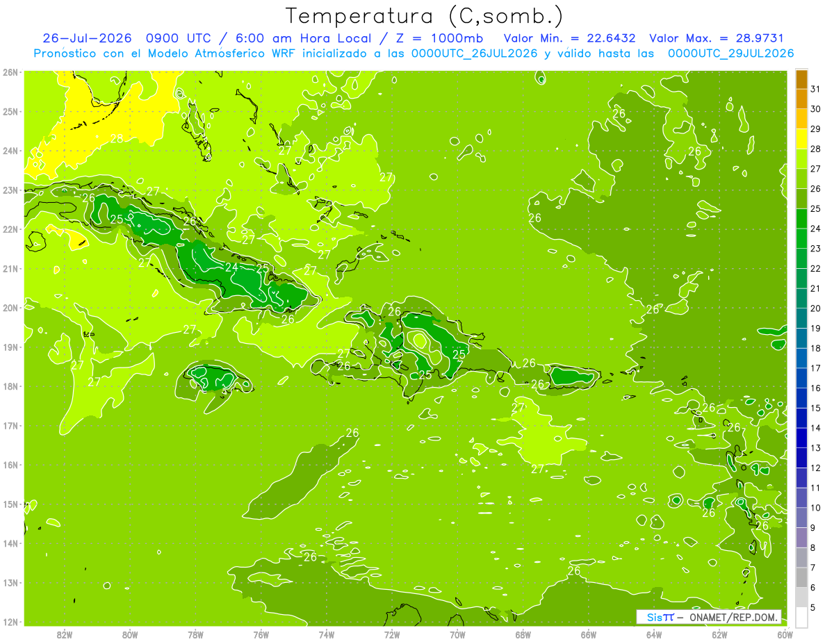Click the '12N' latitude axis label
Screen dimensions: 834x644
(x=10, y=622)
